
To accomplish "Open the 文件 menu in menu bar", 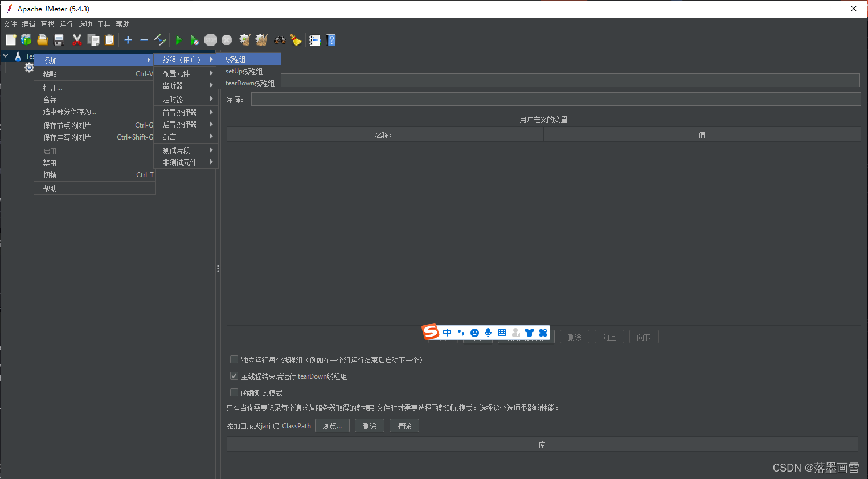I will (10, 24).
